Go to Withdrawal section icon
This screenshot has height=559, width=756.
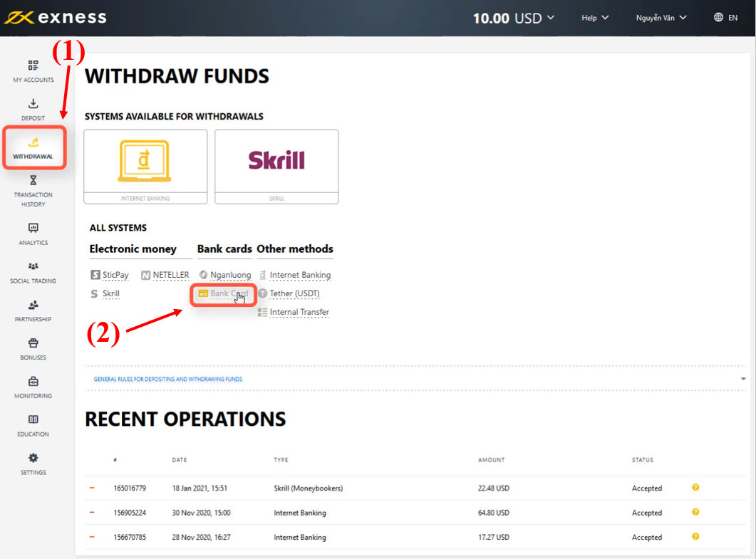coord(33,142)
